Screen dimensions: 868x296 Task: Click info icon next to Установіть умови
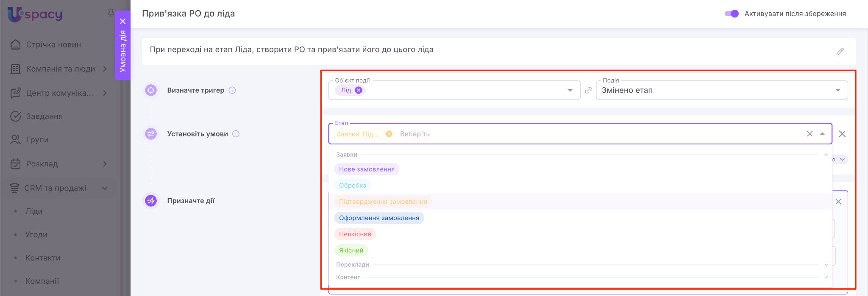236,134
